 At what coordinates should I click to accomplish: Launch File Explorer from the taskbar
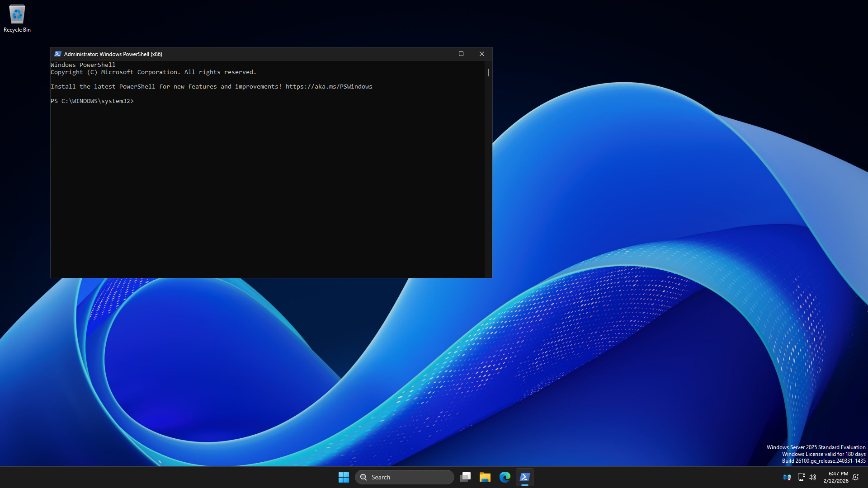485,477
